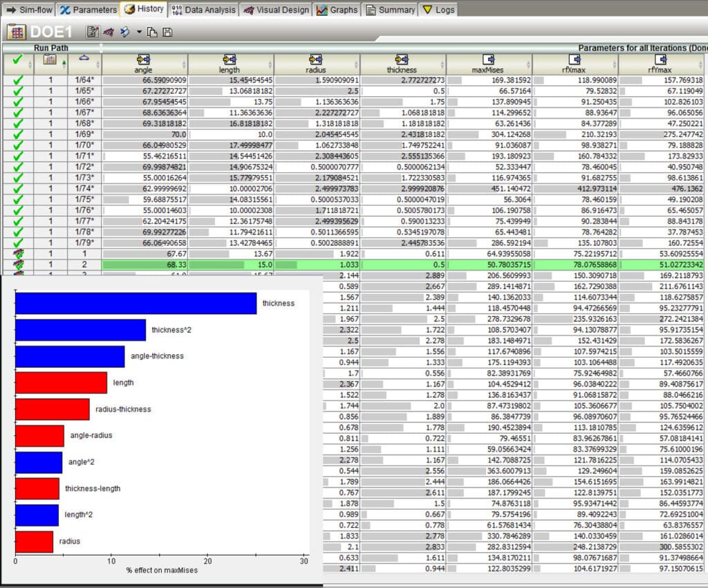Click the DOE1 component icon
The width and height of the screenshot is (708, 588).
point(17,32)
